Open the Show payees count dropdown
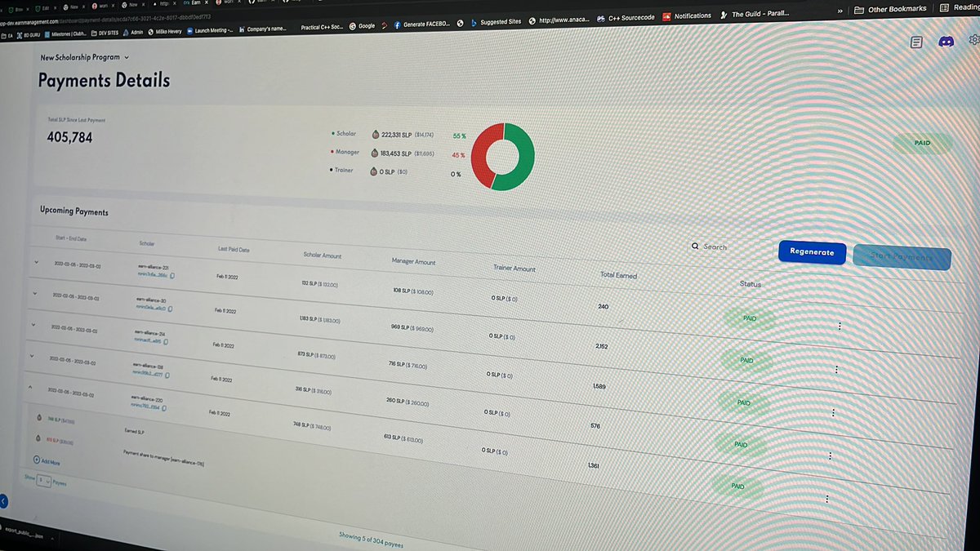980x551 pixels. point(44,482)
